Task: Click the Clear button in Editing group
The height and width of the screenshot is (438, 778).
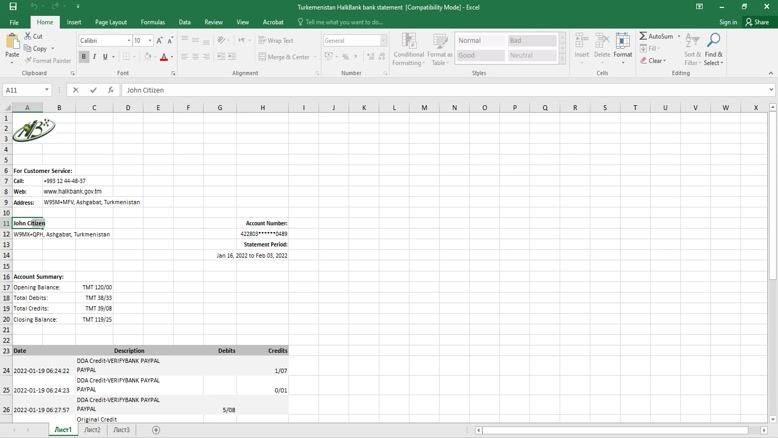Action: pos(653,61)
